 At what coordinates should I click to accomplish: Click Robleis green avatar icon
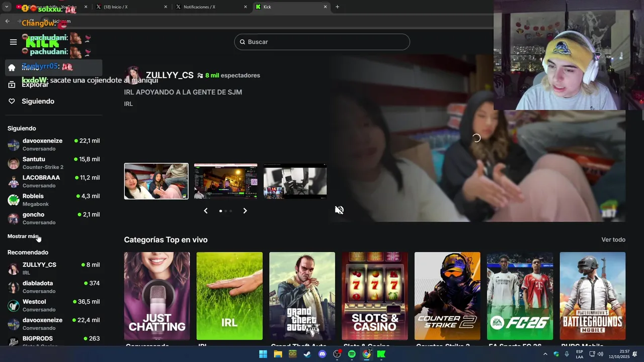(14, 200)
